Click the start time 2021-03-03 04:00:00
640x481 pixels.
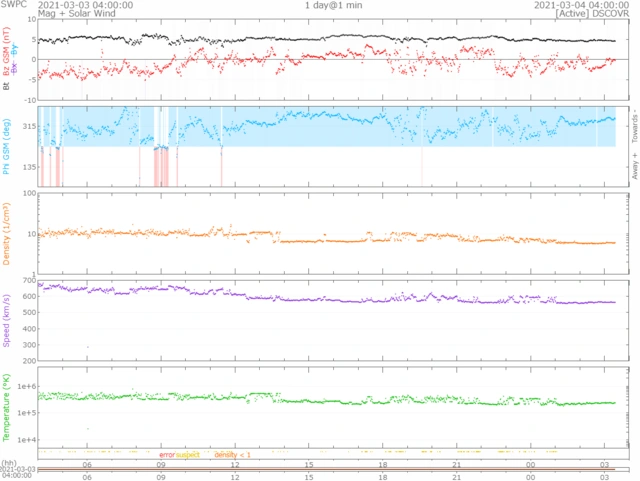click(85, 5)
